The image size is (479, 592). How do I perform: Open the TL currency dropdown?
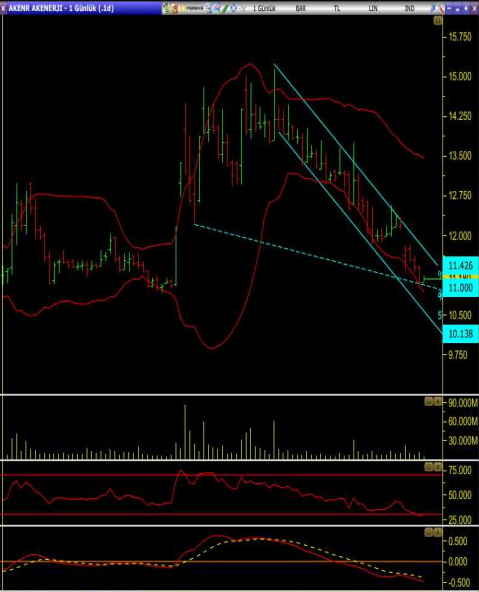coord(337,8)
